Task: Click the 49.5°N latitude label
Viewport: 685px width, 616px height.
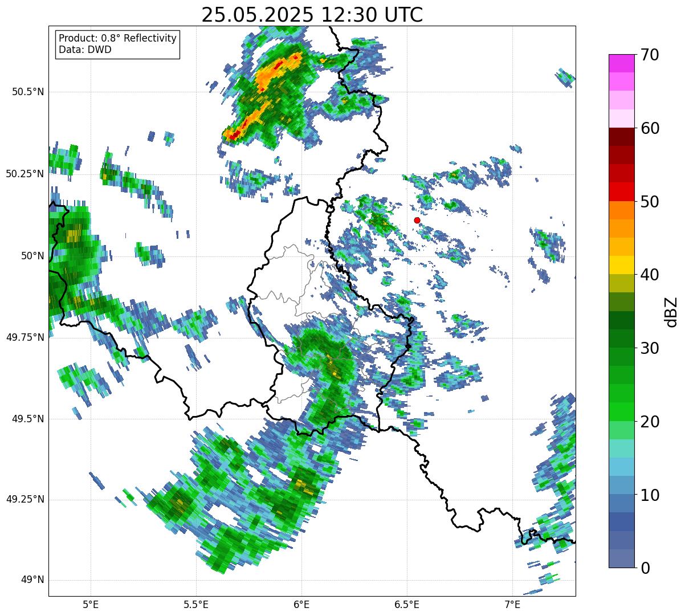Action: tap(28, 419)
